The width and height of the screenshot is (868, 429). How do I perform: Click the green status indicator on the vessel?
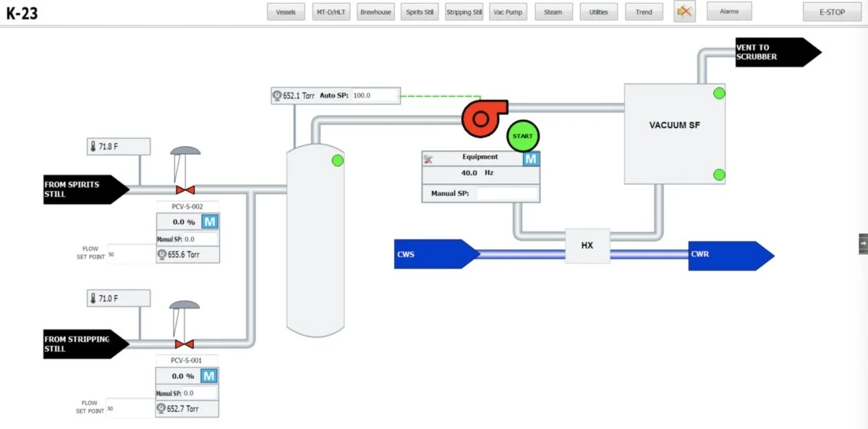click(x=337, y=160)
